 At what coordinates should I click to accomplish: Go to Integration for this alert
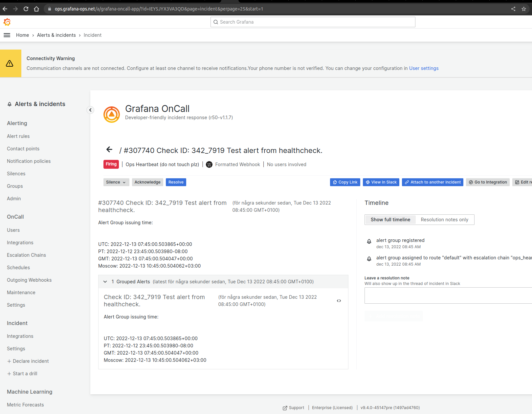(x=488, y=182)
